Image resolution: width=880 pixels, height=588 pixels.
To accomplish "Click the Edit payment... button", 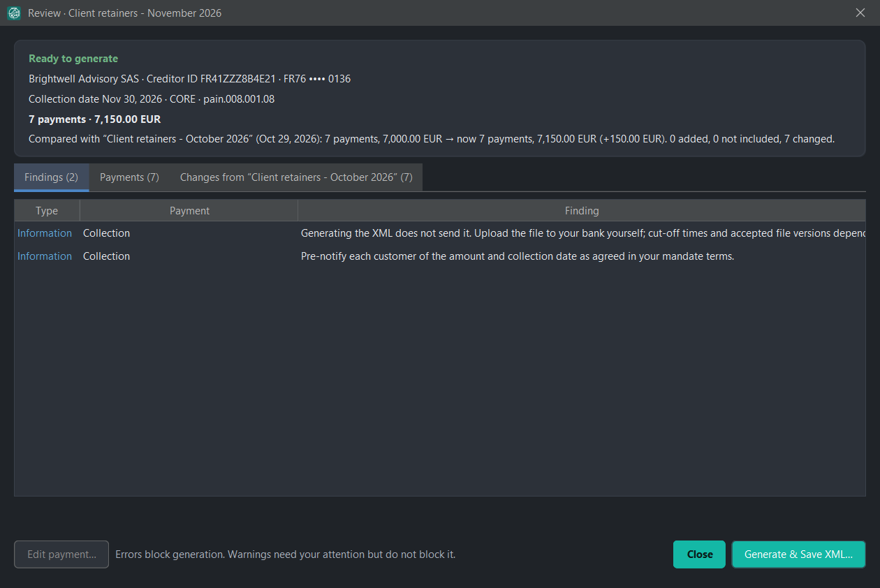I will point(61,554).
